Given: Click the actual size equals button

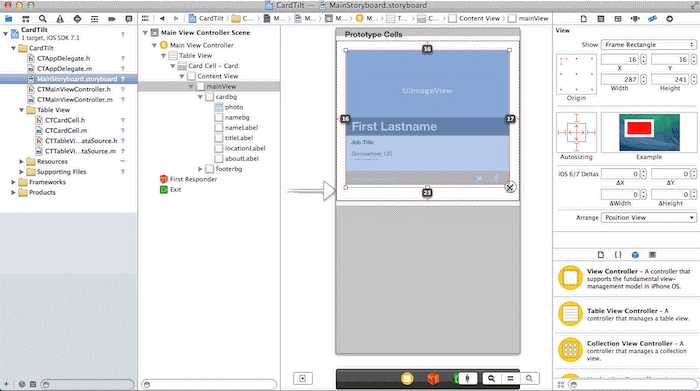Looking at the screenshot, I should click(510, 379).
